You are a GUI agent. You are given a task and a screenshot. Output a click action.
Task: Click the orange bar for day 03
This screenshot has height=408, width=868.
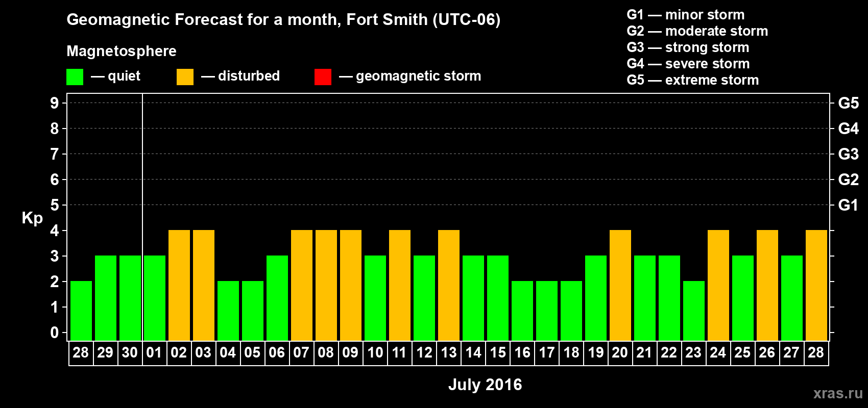[204, 286]
